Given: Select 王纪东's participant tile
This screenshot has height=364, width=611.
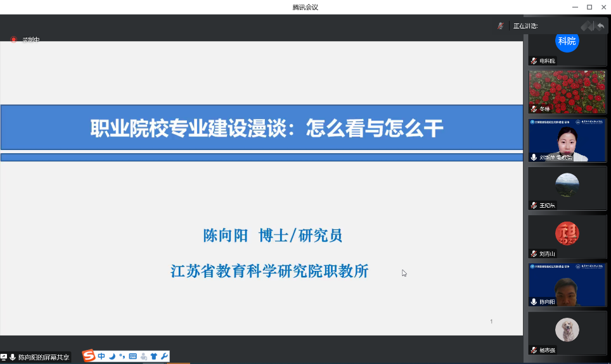Looking at the screenshot, I should [x=567, y=188].
